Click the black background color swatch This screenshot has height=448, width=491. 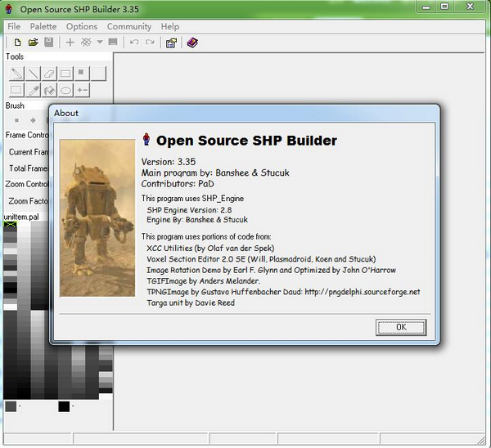pyautogui.click(x=64, y=406)
